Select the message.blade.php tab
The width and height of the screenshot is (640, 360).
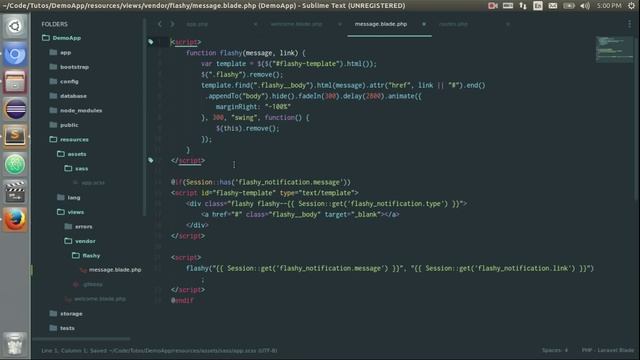381,24
